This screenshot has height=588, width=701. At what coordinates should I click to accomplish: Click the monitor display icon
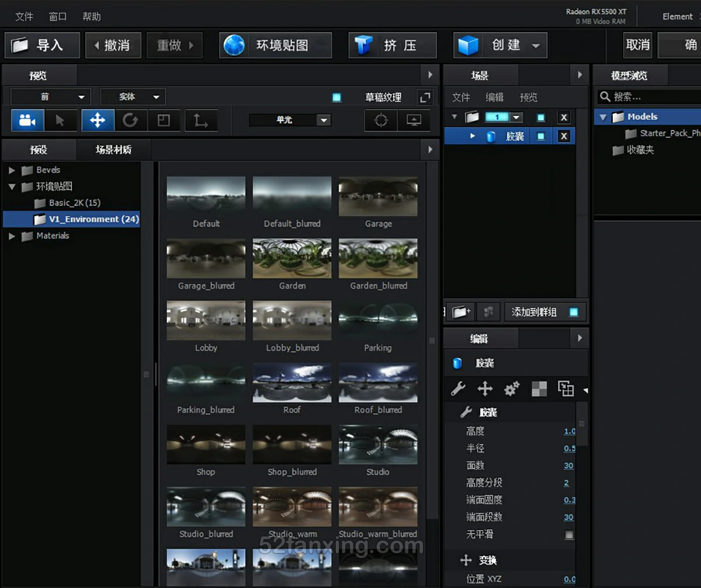[x=414, y=120]
